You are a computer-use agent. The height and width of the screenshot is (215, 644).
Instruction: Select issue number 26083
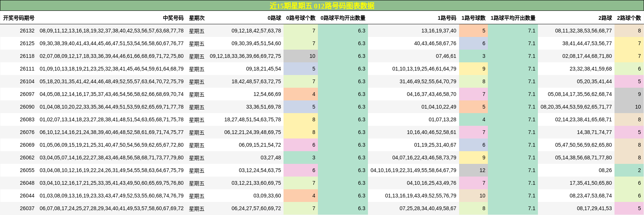[27, 119]
